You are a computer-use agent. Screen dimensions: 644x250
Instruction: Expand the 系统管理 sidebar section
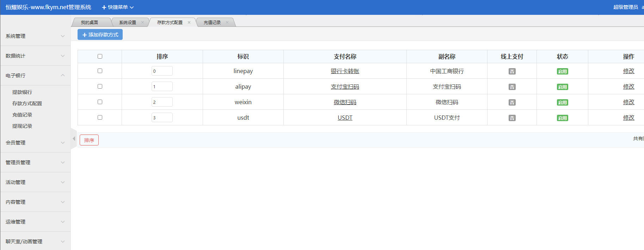coord(35,36)
